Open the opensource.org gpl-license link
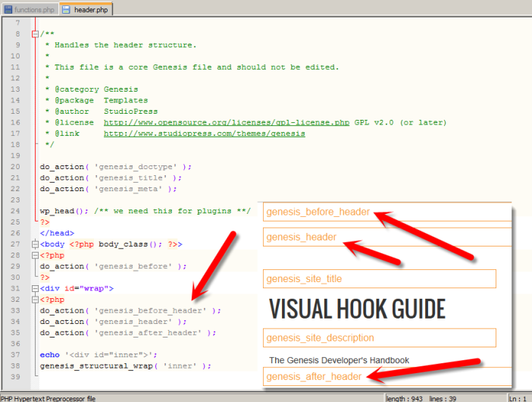The image size is (532, 402). pyautogui.click(x=226, y=122)
